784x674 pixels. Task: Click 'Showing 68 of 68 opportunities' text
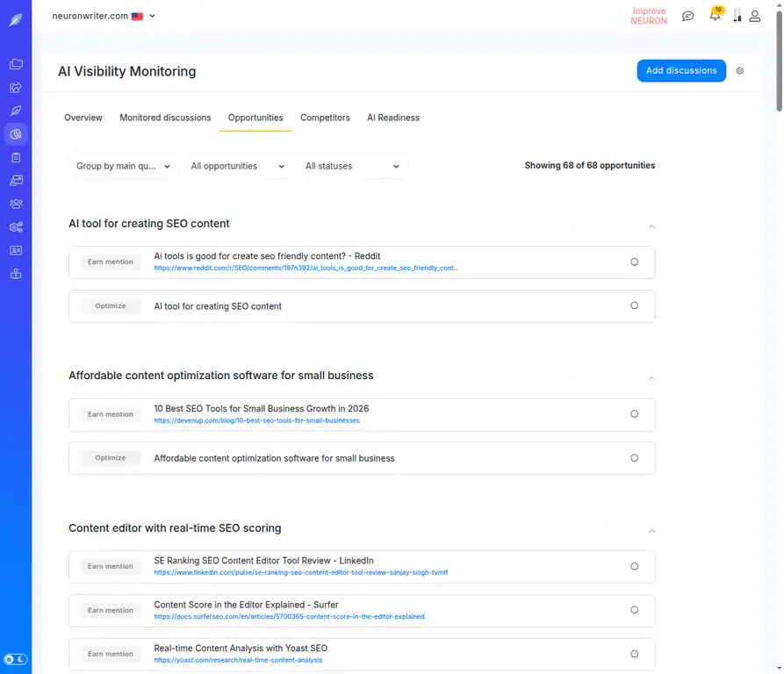coord(589,165)
